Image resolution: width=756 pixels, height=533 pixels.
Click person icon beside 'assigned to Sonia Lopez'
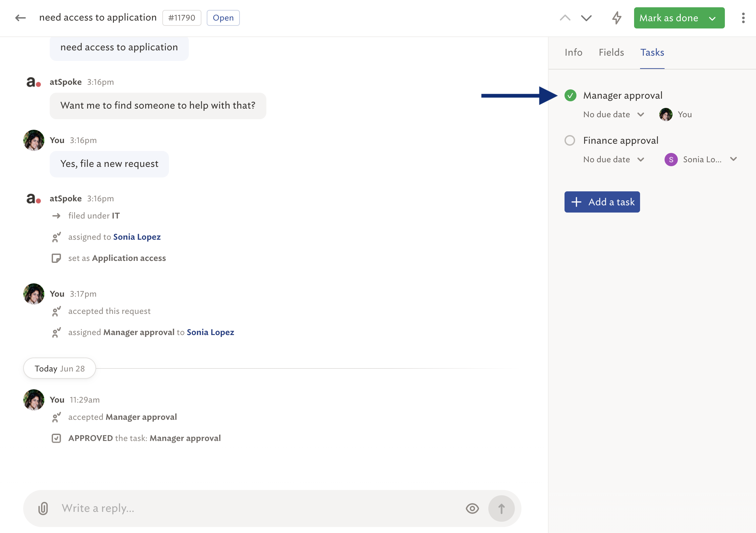pyautogui.click(x=56, y=237)
